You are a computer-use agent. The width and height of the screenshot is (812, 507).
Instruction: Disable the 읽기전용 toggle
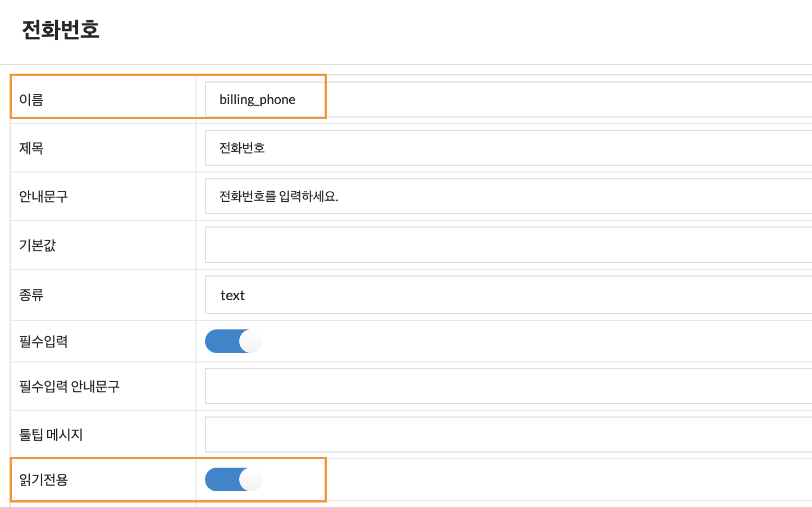234,479
